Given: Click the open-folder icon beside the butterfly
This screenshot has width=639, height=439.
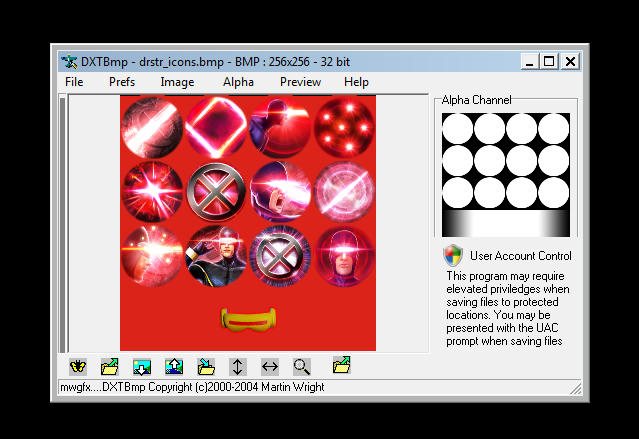Looking at the screenshot, I should pyautogui.click(x=110, y=366).
